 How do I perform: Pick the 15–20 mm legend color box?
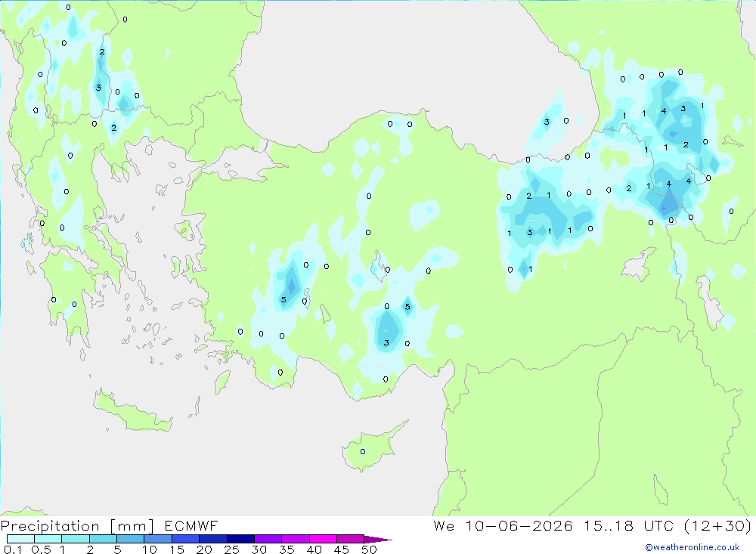point(186,539)
